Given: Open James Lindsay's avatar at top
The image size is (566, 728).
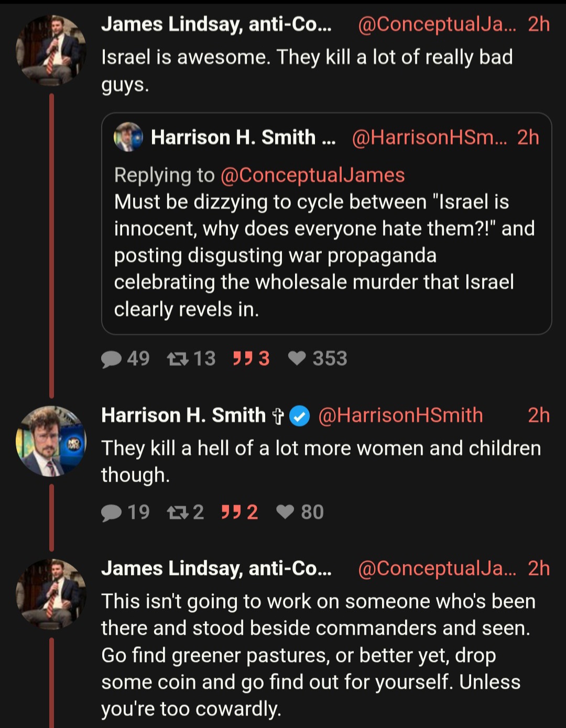Looking at the screenshot, I should coord(51,50).
